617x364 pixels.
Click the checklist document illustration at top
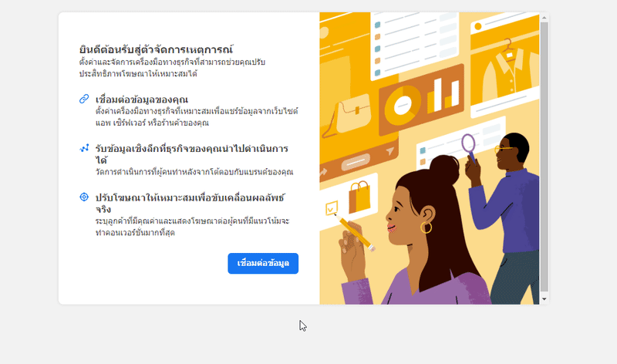click(414, 44)
